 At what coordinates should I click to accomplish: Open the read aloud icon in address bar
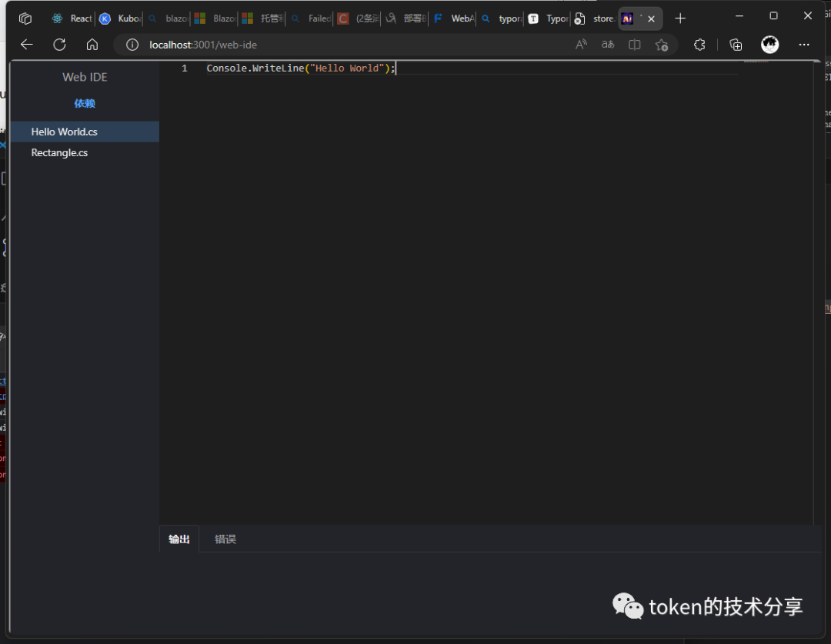pos(581,45)
